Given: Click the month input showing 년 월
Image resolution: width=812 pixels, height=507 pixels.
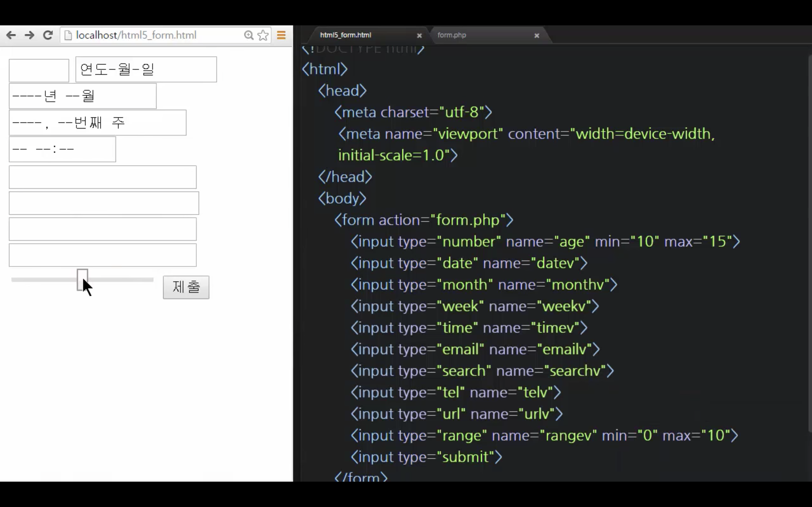Looking at the screenshot, I should (83, 96).
